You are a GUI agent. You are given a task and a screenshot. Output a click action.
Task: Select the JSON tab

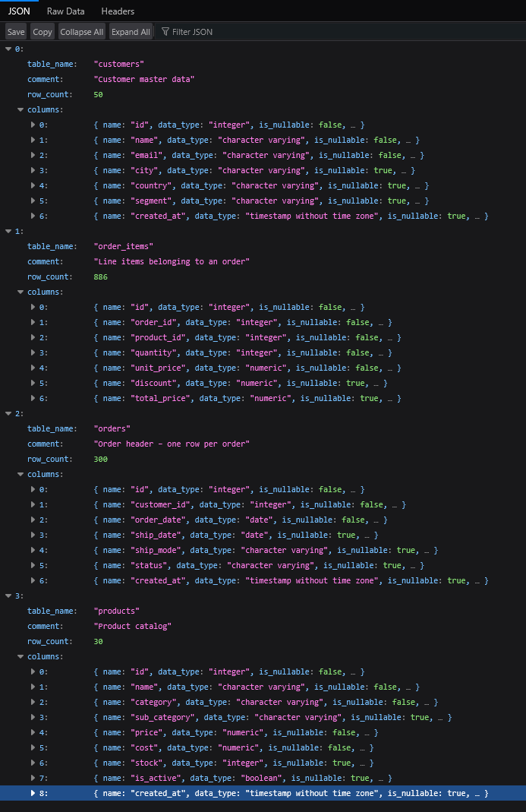click(19, 11)
